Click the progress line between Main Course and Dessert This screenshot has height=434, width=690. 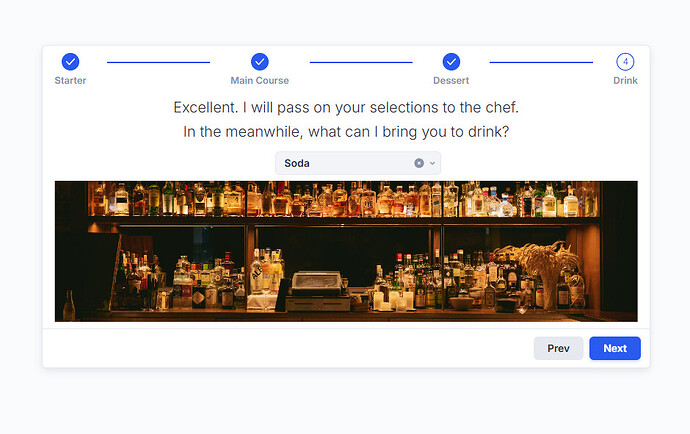coord(361,63)
